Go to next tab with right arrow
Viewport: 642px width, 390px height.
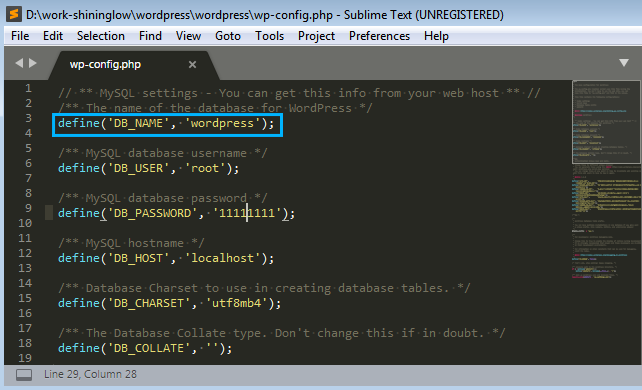pyautogui.click(x=33, y=63)
